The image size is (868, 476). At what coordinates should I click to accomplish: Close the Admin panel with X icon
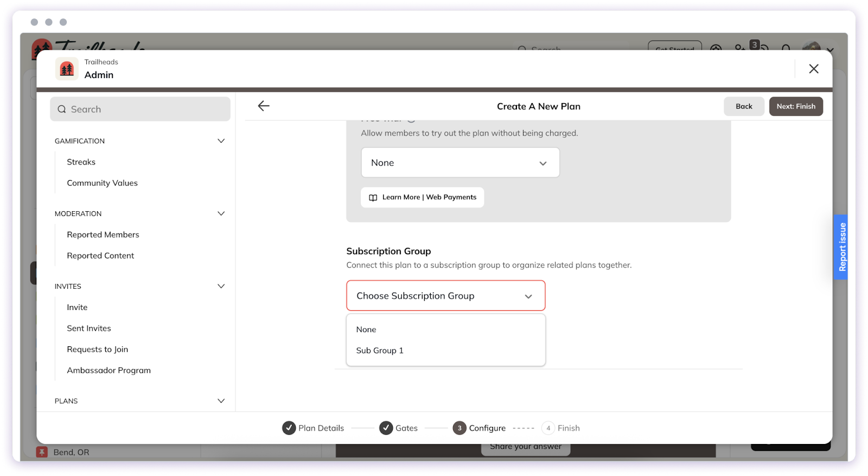pyautogui.click(x=814, y=69)
